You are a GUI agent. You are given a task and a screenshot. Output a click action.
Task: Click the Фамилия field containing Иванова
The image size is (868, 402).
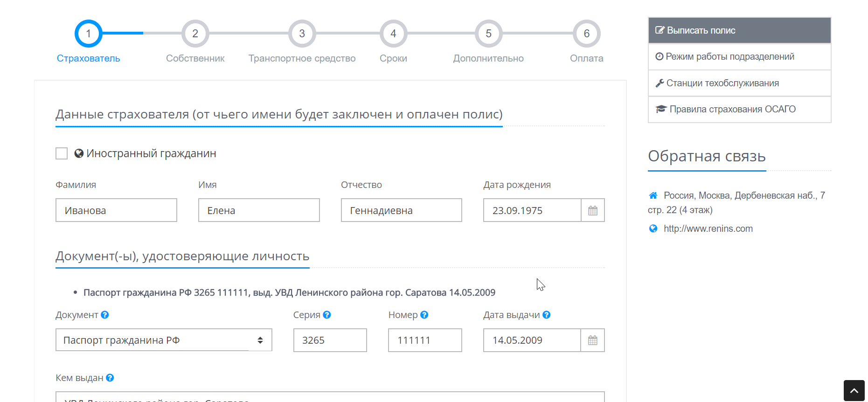click(116, 210)
